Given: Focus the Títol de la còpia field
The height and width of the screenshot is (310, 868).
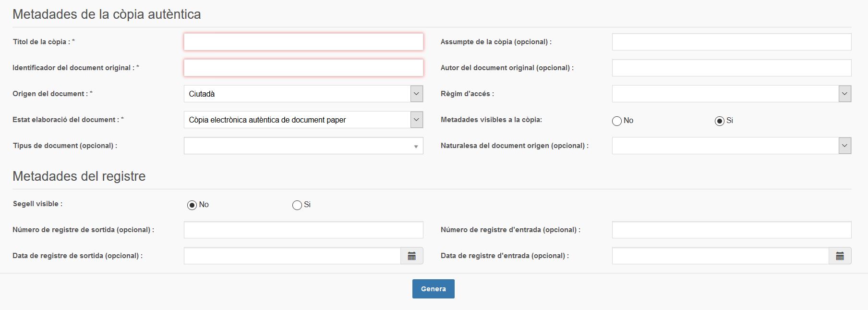Looking at the screenshot, I should (303, 42).
